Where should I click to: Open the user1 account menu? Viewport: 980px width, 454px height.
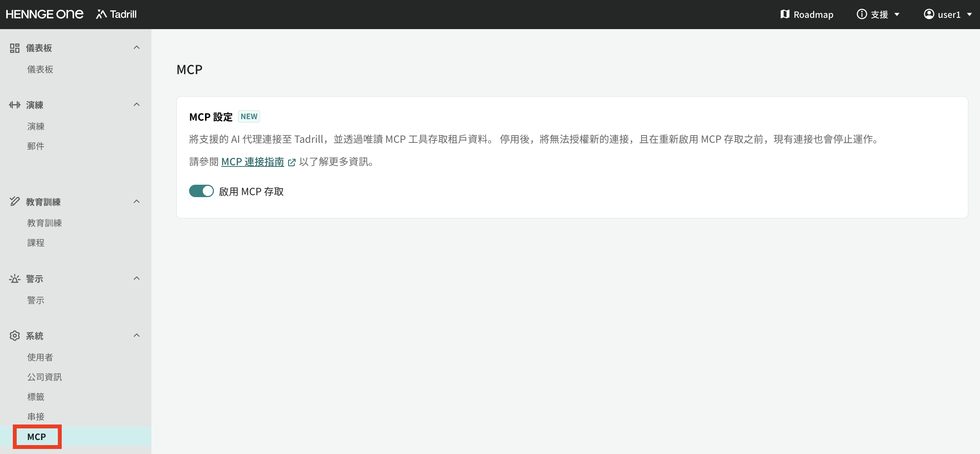point(948,14)
